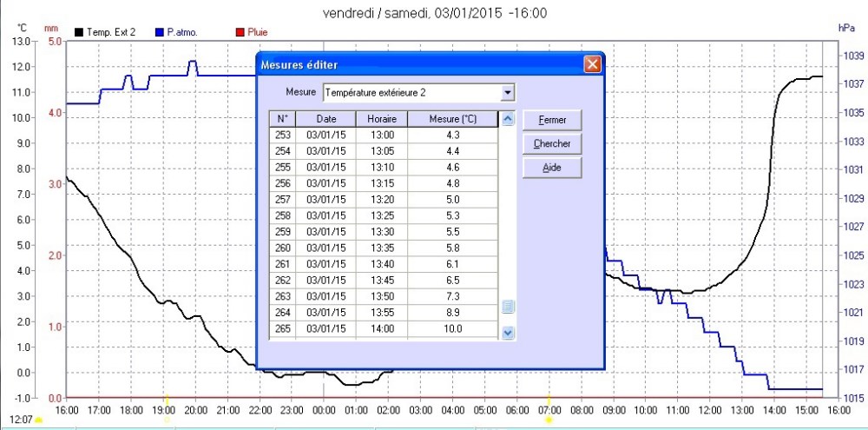Click the red Pluie legend square

click(240, 32)
